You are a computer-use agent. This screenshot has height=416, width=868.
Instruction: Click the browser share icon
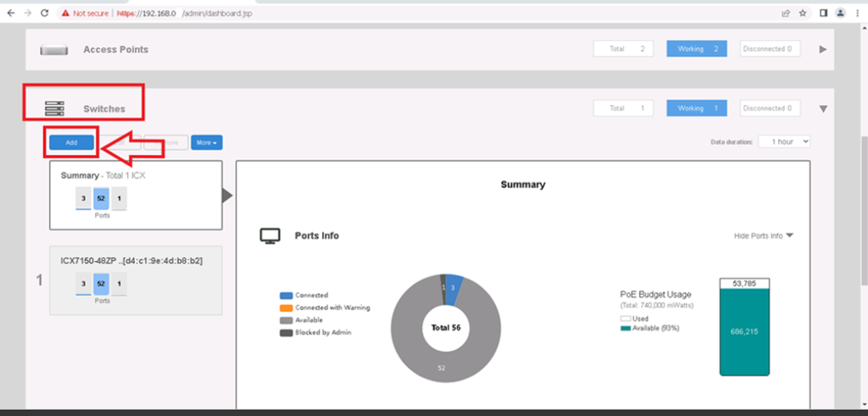tap(785, 13)
